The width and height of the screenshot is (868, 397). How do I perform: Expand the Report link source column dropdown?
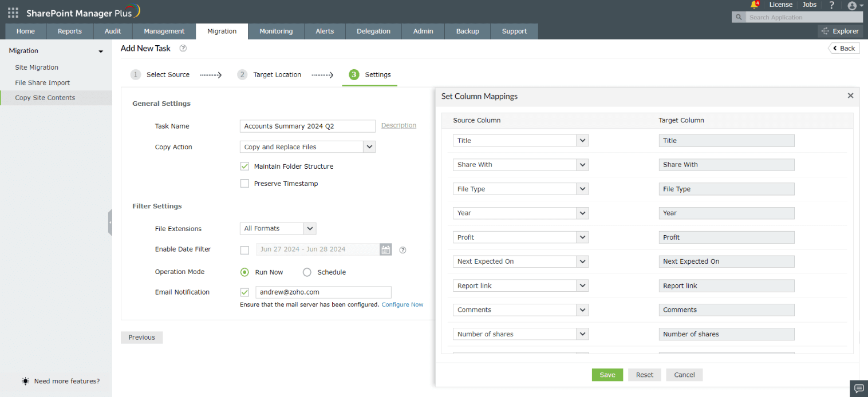click(x=582, y=285)
